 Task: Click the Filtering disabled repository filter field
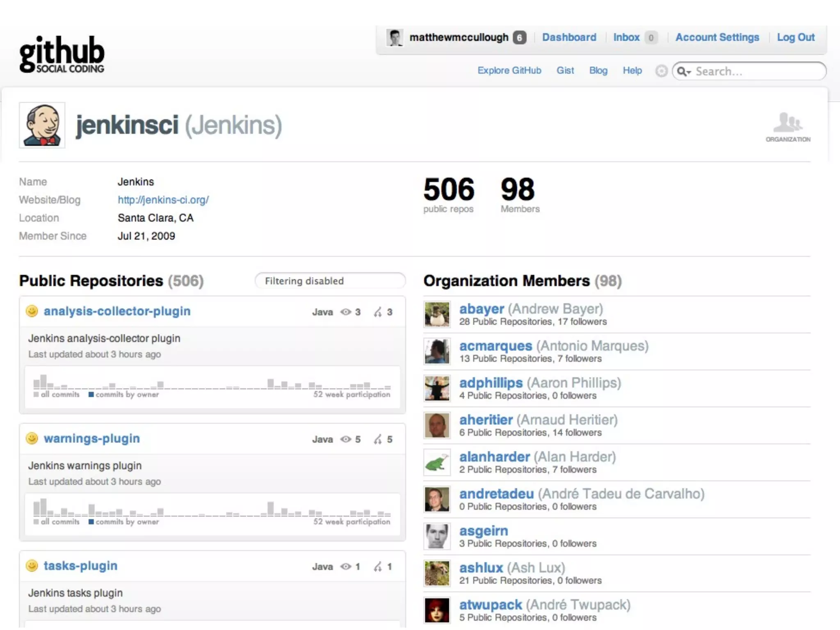330,281
